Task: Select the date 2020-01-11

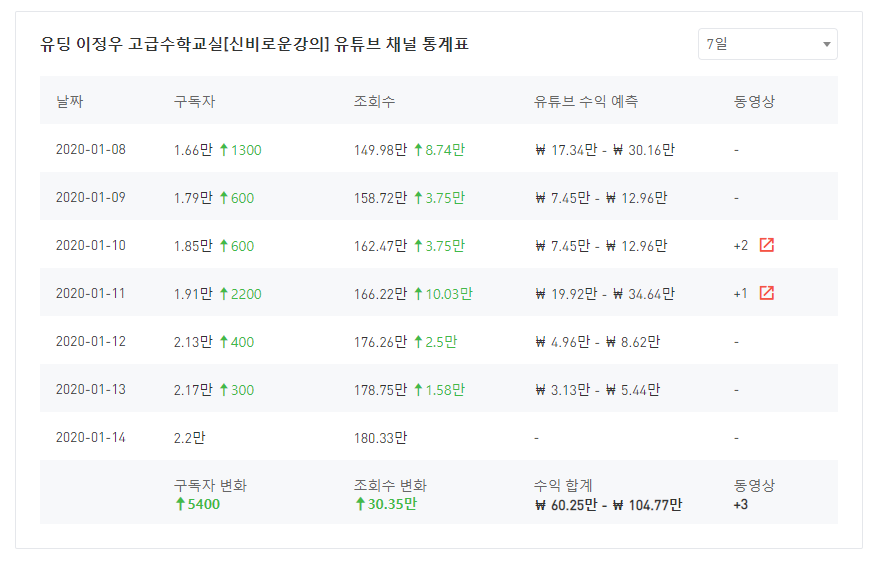Action: 91,293
